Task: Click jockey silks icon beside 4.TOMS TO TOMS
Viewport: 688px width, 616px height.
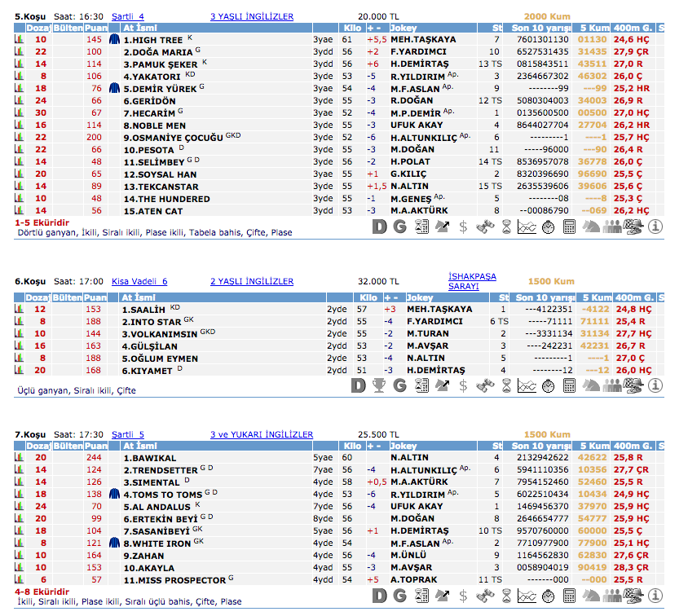Action: (114, 494)
